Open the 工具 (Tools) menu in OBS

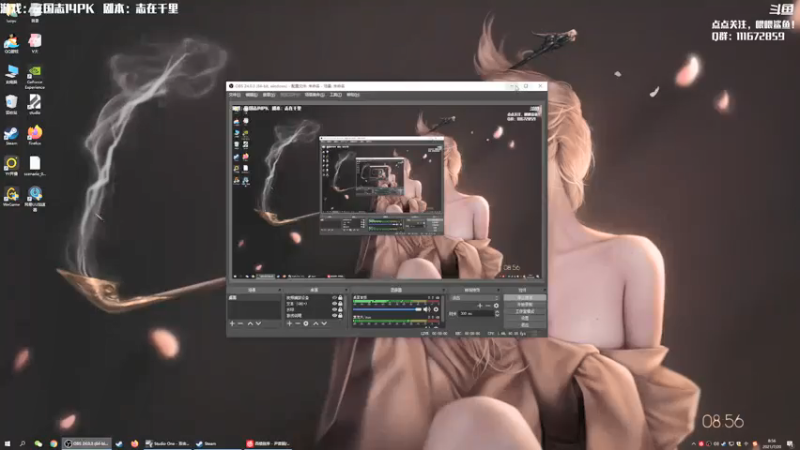[x=335, y=95]
